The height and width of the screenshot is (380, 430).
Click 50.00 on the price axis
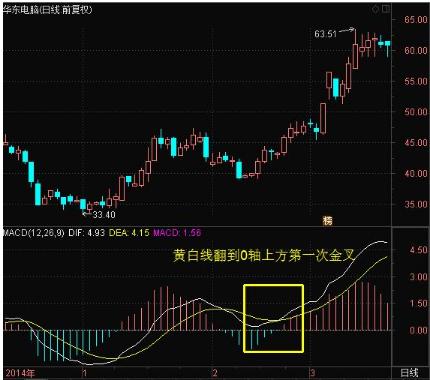416,112
